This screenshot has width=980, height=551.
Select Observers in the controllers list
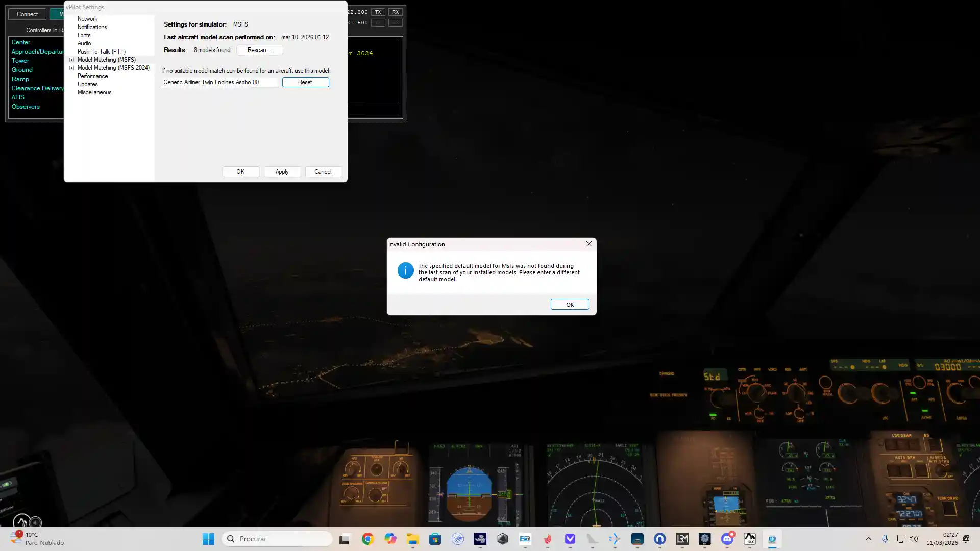point(26,107)
